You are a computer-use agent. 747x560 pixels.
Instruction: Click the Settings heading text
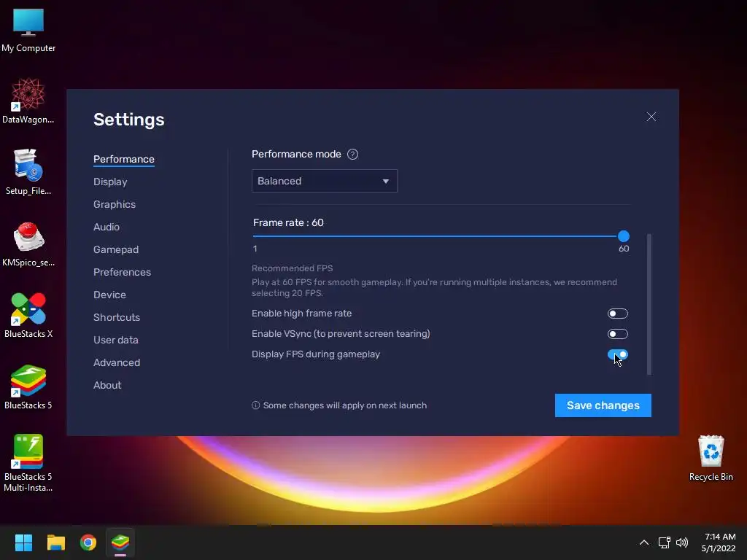128,120
